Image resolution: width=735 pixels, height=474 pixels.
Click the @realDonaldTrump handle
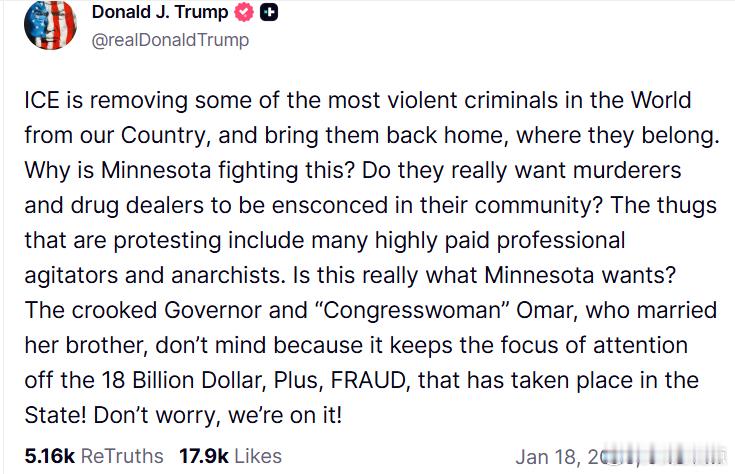coord(170,40)
